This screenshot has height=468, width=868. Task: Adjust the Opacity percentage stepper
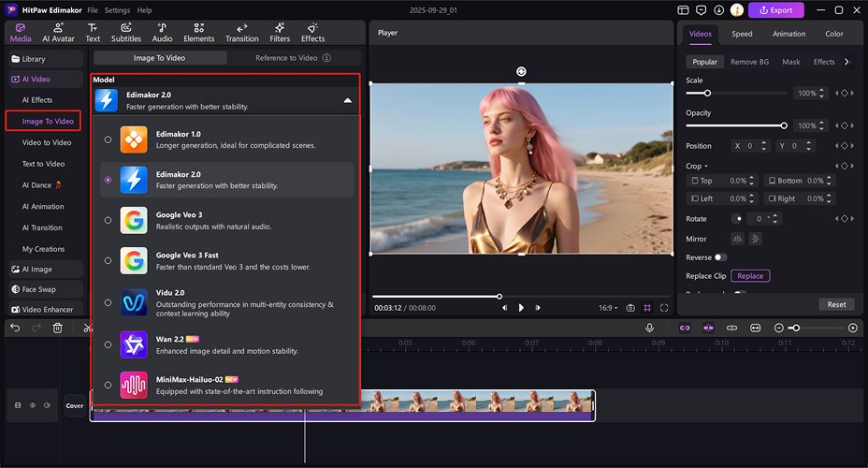click(822, 125)
